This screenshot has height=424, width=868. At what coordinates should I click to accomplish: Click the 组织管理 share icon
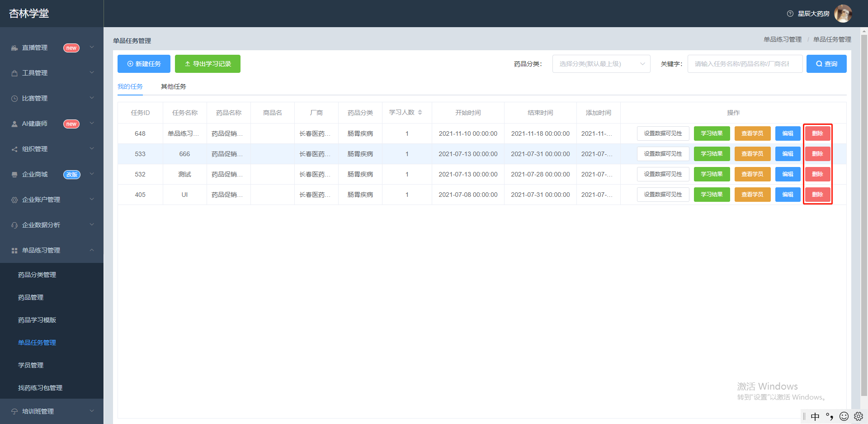[14, 149]
